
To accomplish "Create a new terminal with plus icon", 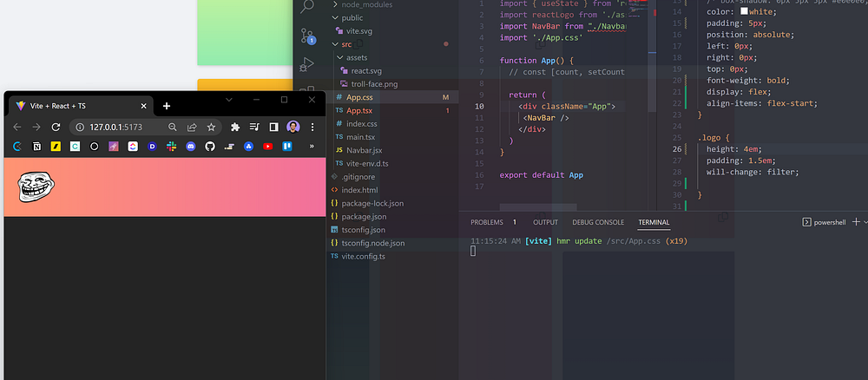I will click(x=856, y=222).
